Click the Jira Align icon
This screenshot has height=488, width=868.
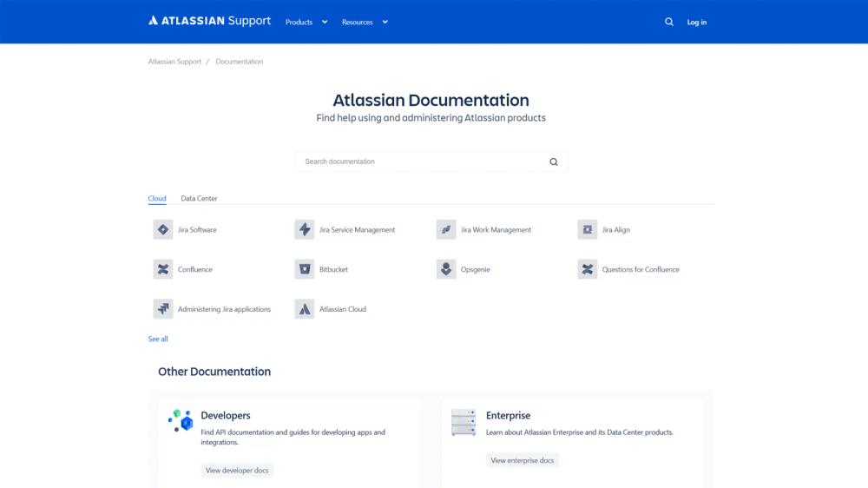coord(588,229)
